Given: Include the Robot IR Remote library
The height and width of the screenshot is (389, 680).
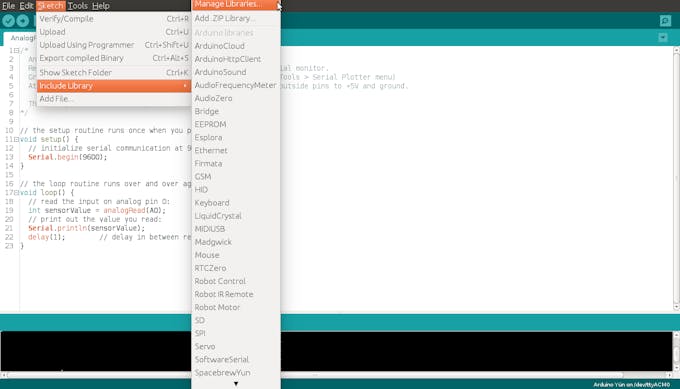Looking at the screenshot, I should point(236,294).
